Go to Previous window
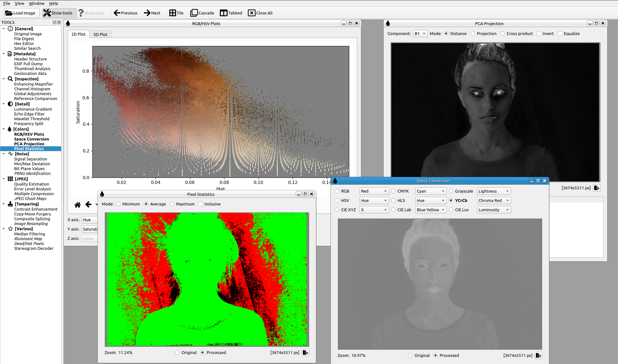The image size is (618, 364). pyautogui.click(x=126, y=13)
